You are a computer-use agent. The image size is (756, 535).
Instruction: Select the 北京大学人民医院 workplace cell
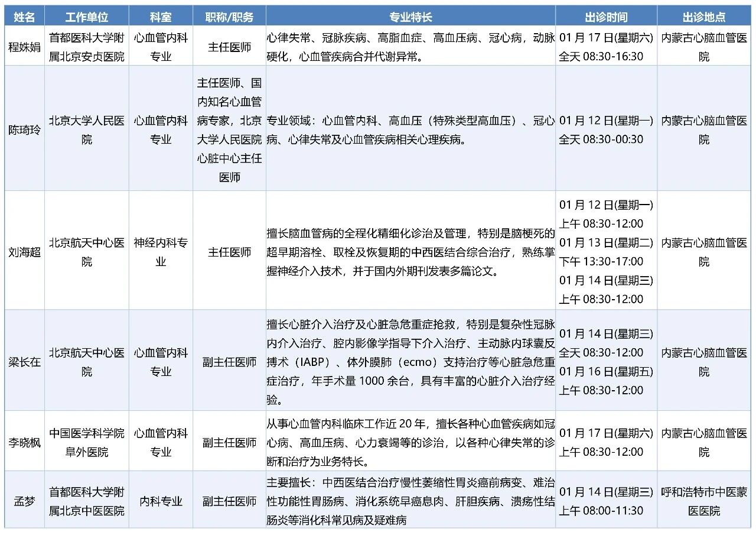click(x=87, y=130)
